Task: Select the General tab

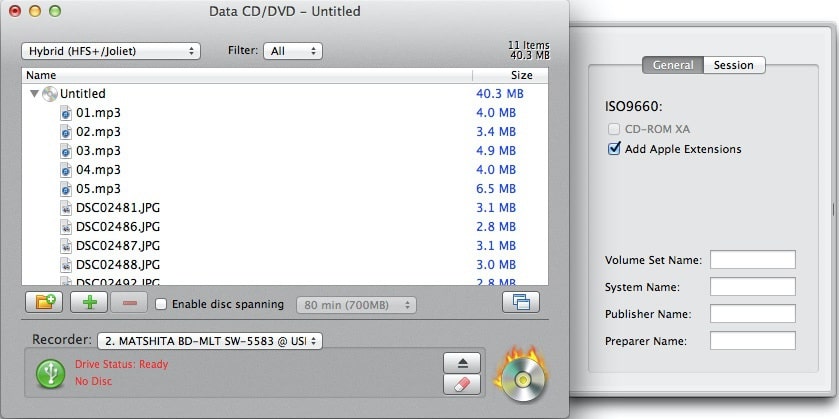Action: [x=673, y=65]
